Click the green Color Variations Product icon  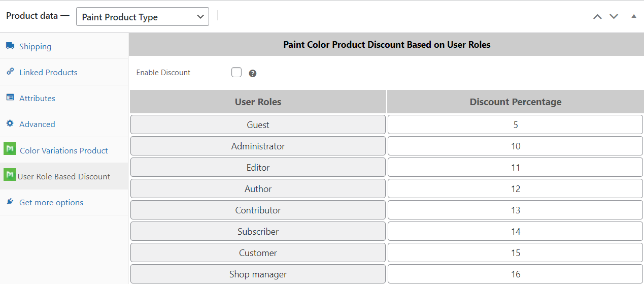click(x=10, y=149)
